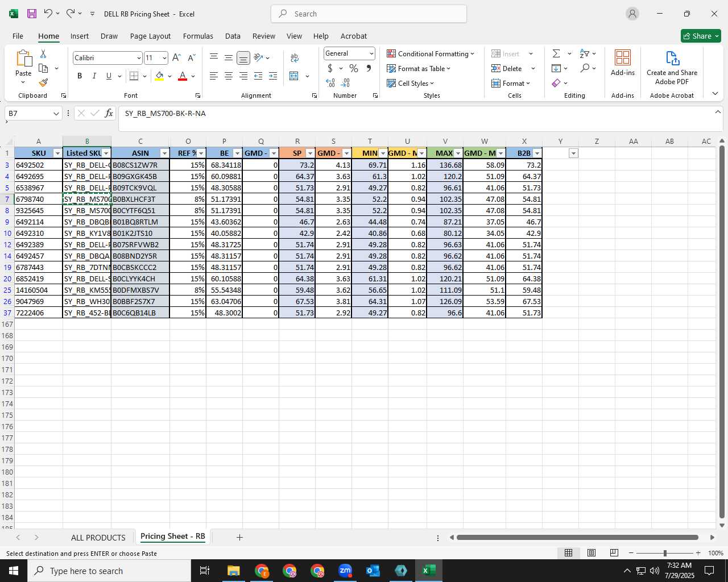The image size is (728, 582).
Task: Toggle Middle Align vertical alignment
Action: (229, 57)
